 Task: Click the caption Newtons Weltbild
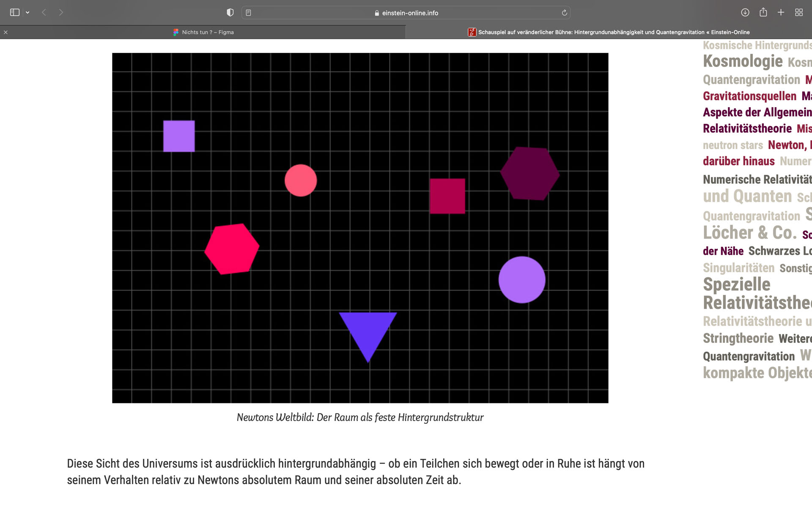pos(360,417)
